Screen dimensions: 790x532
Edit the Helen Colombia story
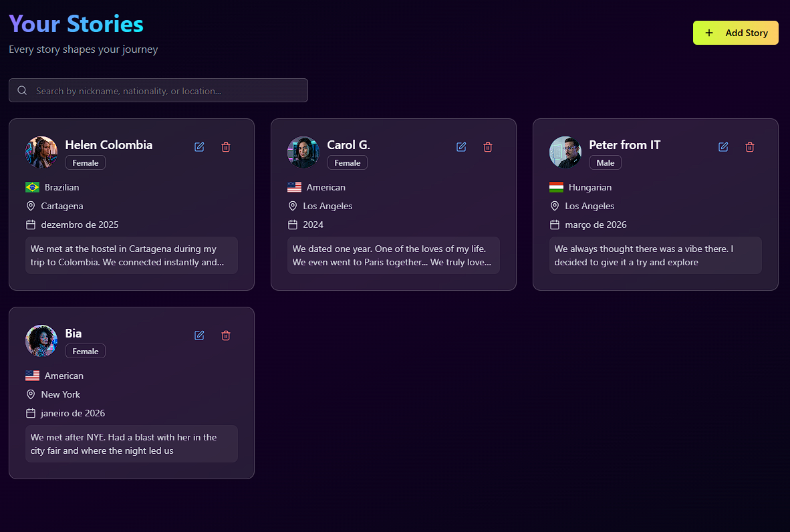(x=199, y=147)
